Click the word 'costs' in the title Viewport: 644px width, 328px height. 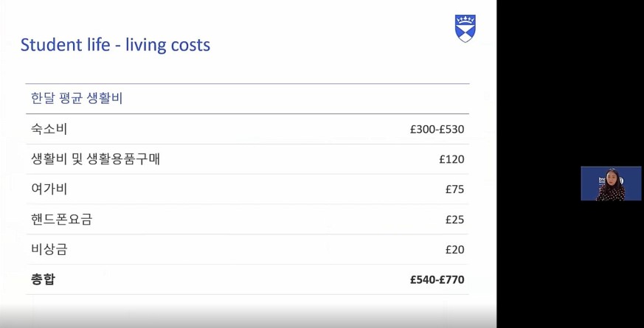[193, 45]
